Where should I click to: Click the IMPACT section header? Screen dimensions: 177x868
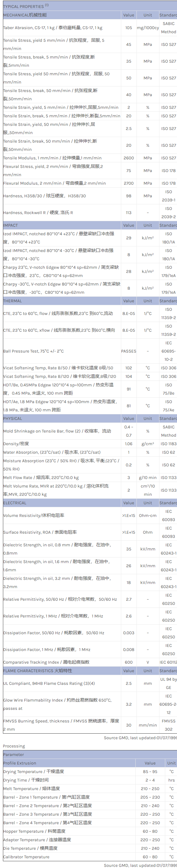(x=11, y=225)
